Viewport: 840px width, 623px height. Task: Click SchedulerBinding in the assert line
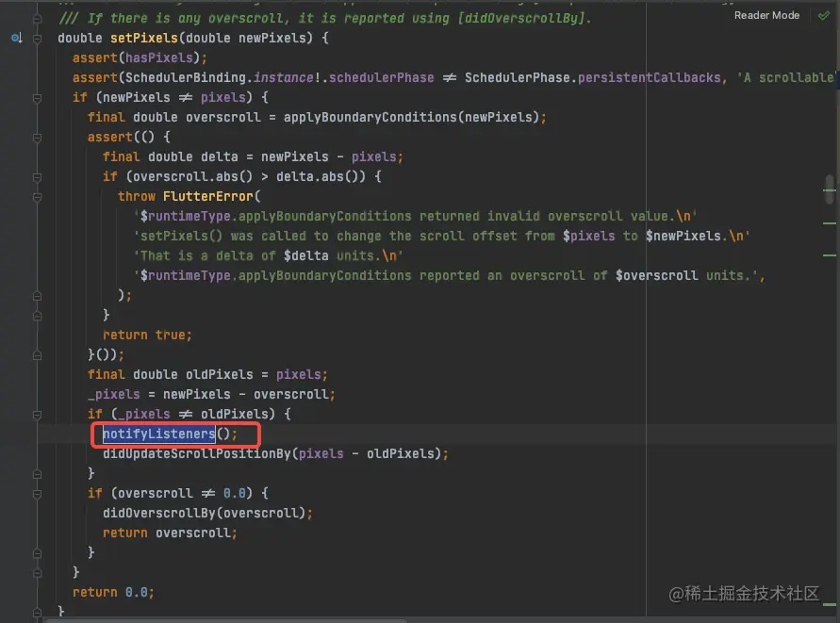185,77
